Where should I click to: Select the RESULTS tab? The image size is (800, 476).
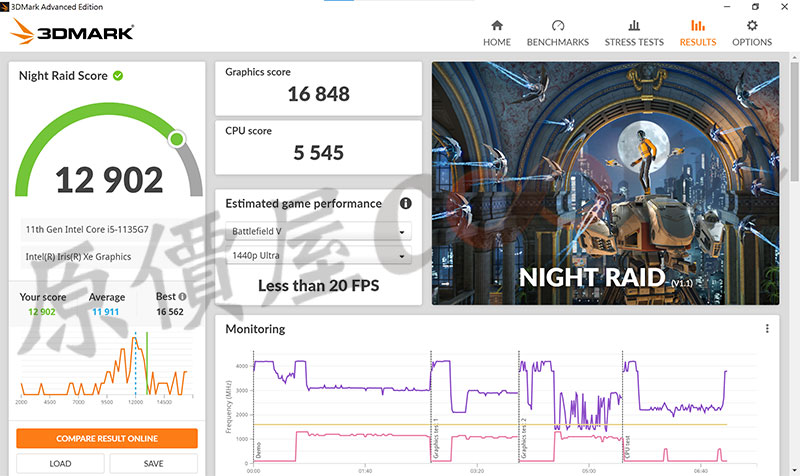click(697, 34)
